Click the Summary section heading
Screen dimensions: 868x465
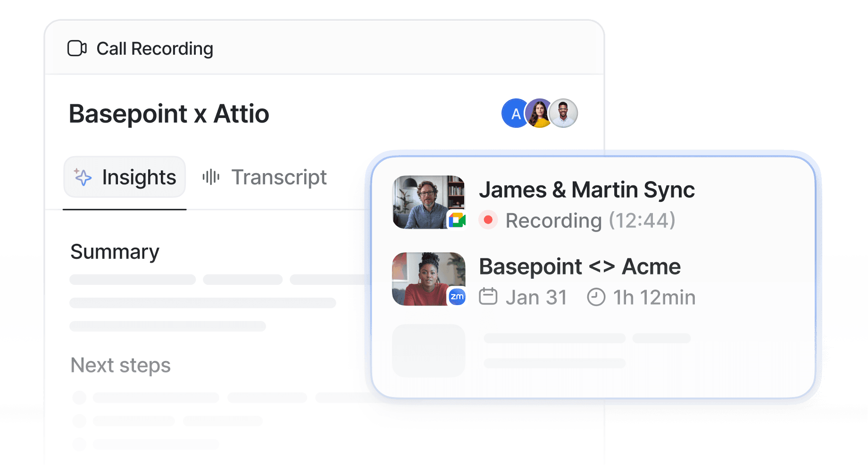coord(115,252)
